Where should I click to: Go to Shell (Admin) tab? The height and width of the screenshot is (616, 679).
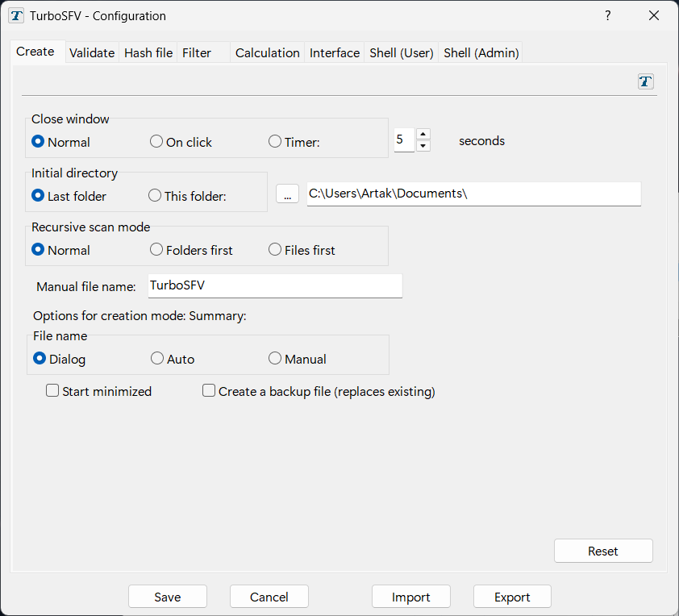(481, 53)
